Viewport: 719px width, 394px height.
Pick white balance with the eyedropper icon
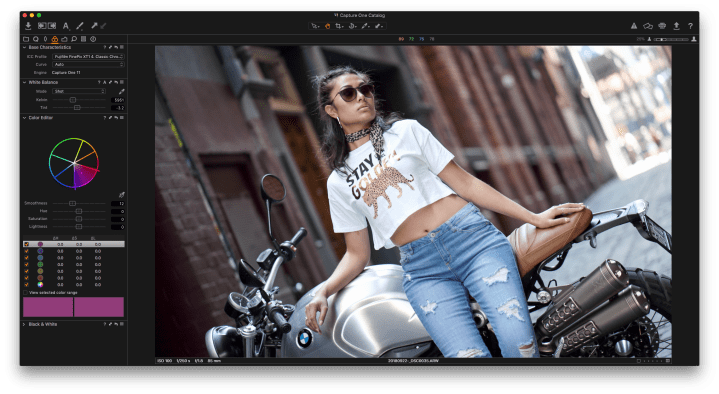pyautogui.click(x=122, y=91)
